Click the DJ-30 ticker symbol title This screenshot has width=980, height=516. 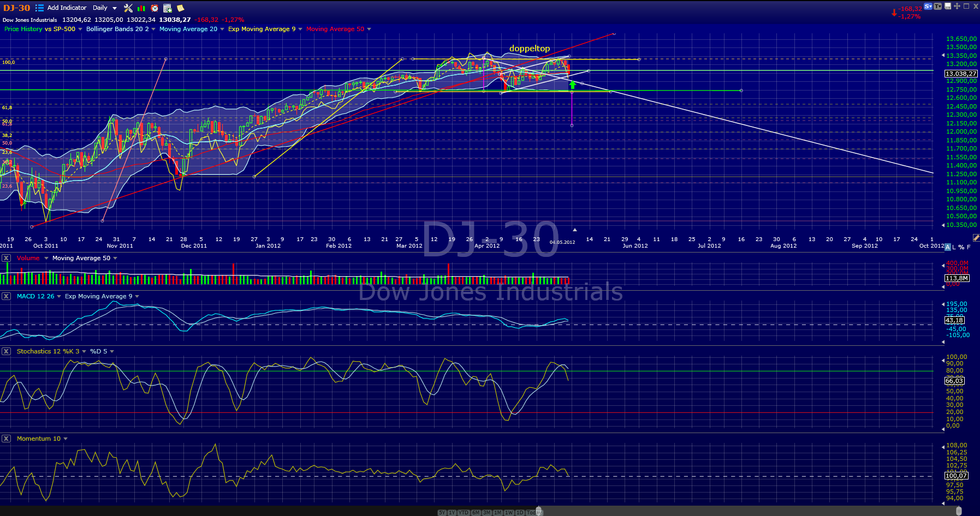17,8
